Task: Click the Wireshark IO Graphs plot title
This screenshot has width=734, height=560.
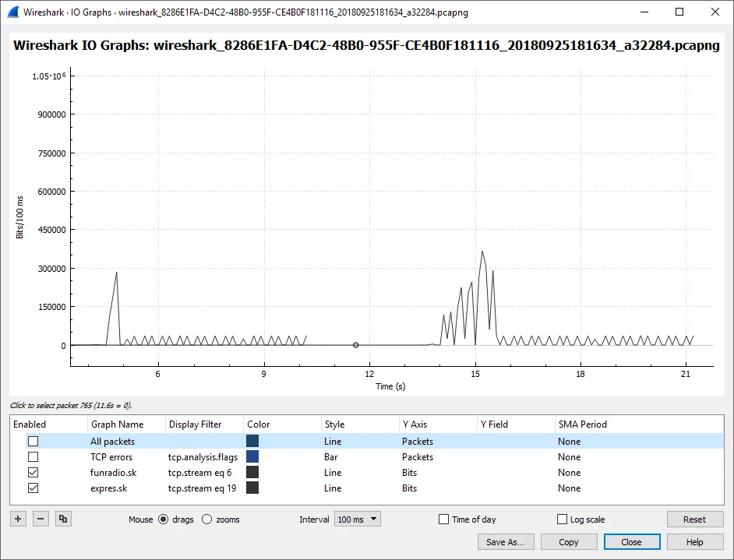Action: [x=366, y=45]
